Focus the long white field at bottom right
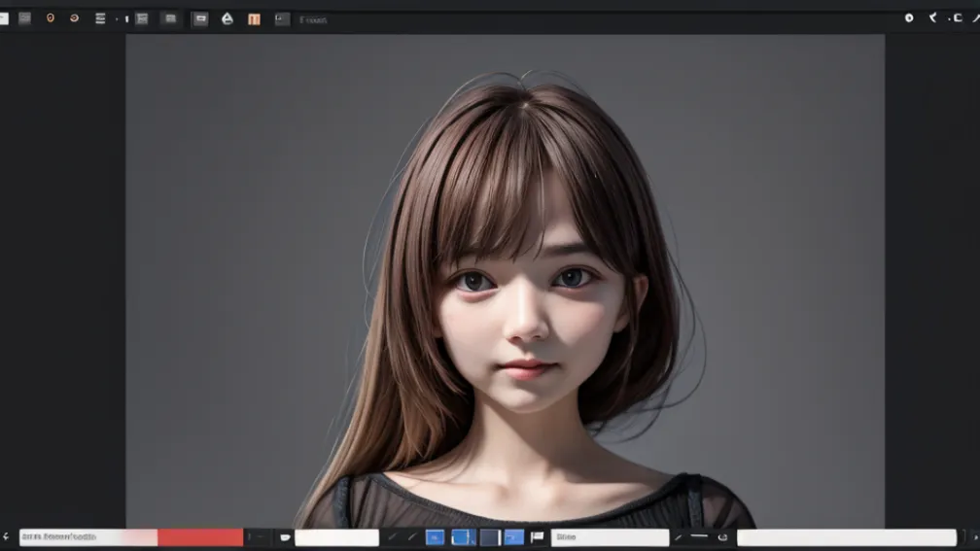 pyautogui.click(x=846, y=537)
